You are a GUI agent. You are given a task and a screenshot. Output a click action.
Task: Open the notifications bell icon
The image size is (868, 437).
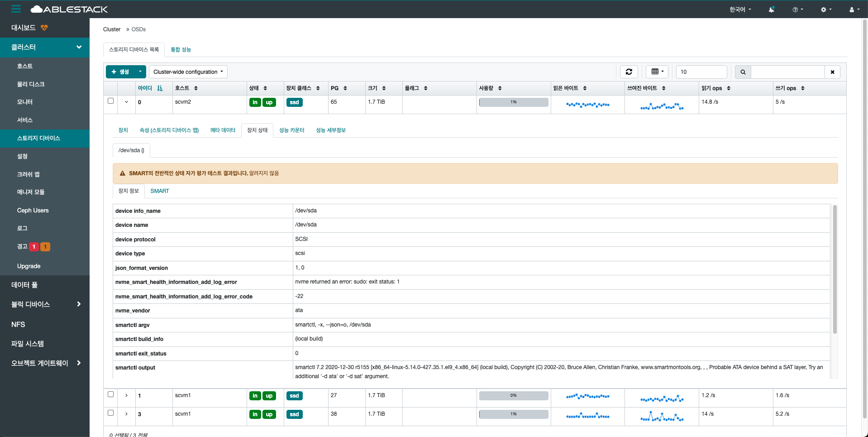771,10
